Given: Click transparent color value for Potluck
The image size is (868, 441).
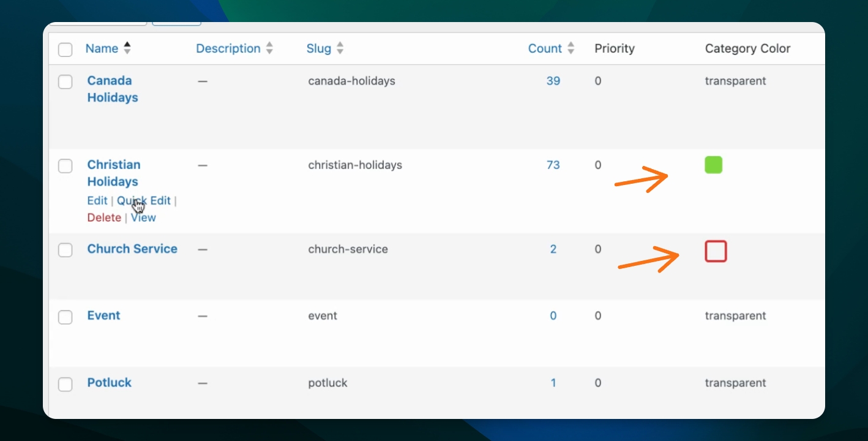Looking at the screenshot, I should (x=735, y=383).
